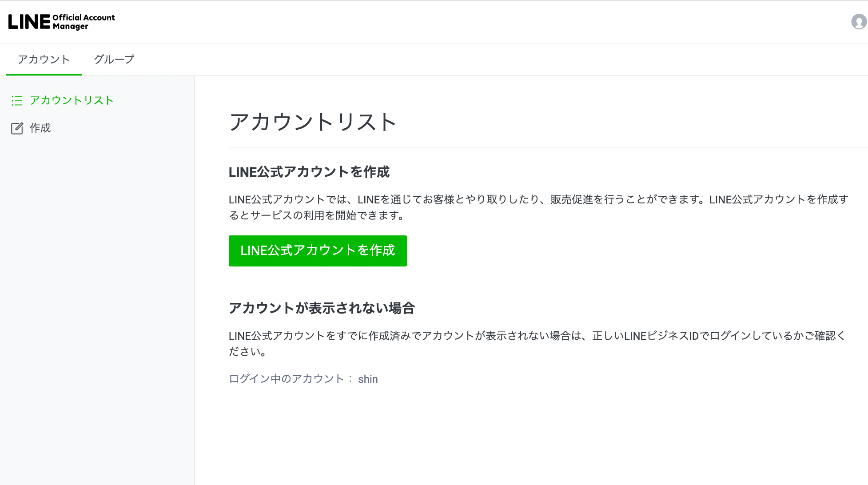This screenshot has width=868, height=485.
Task: Click the アカウントが表示されない場合 heading
Action: click(322, 308)
